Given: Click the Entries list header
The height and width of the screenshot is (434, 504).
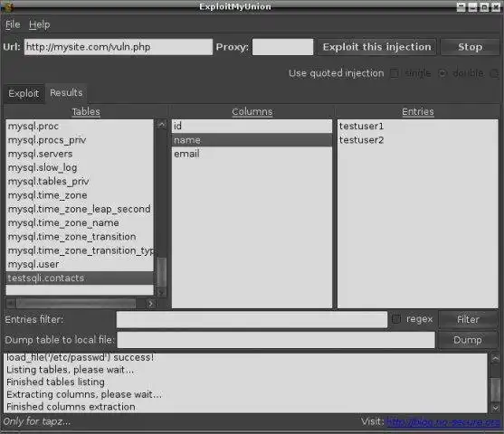Looking at the screenshot, I should tap(418, 111).
